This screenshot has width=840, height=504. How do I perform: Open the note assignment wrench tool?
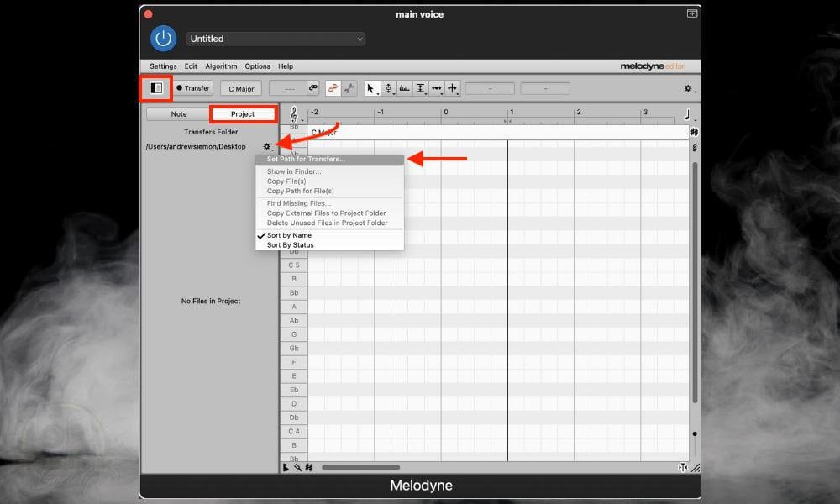349,88
